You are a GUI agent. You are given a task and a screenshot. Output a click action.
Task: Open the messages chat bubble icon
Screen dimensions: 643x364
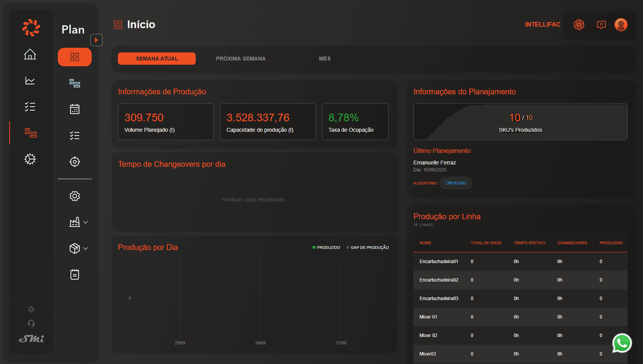(601, 25)
